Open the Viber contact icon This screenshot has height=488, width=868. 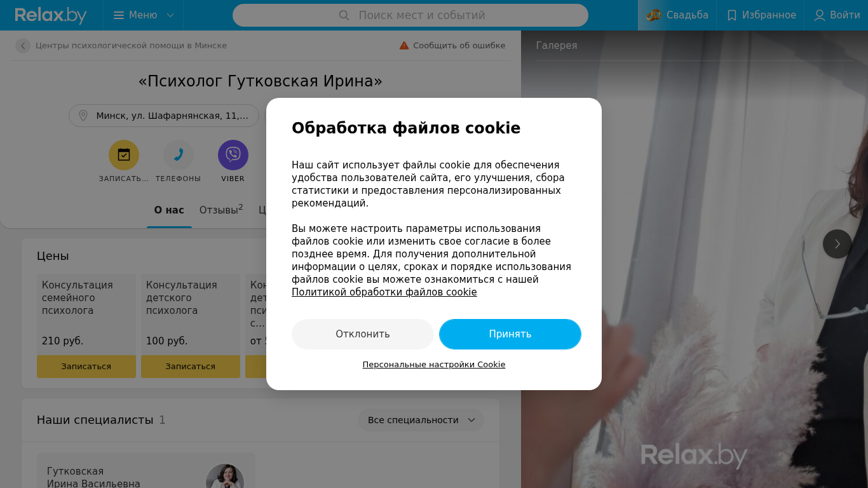(233, 155)
